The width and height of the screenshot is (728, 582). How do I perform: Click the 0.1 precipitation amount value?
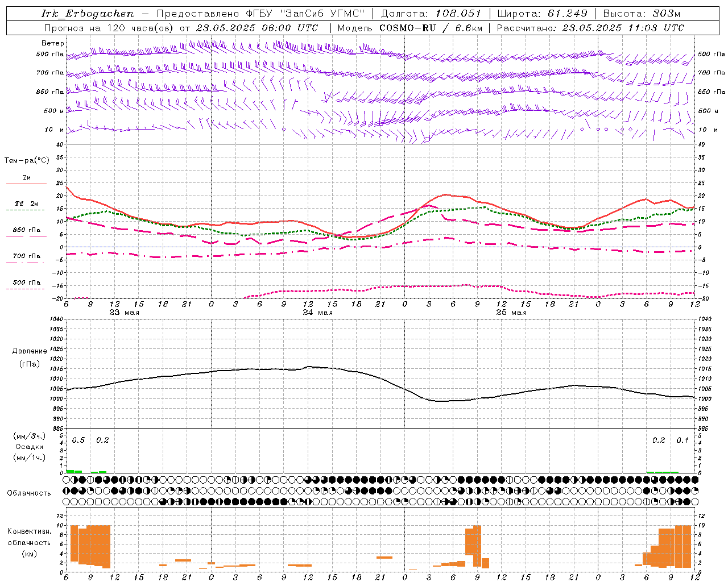coord(682,440)
